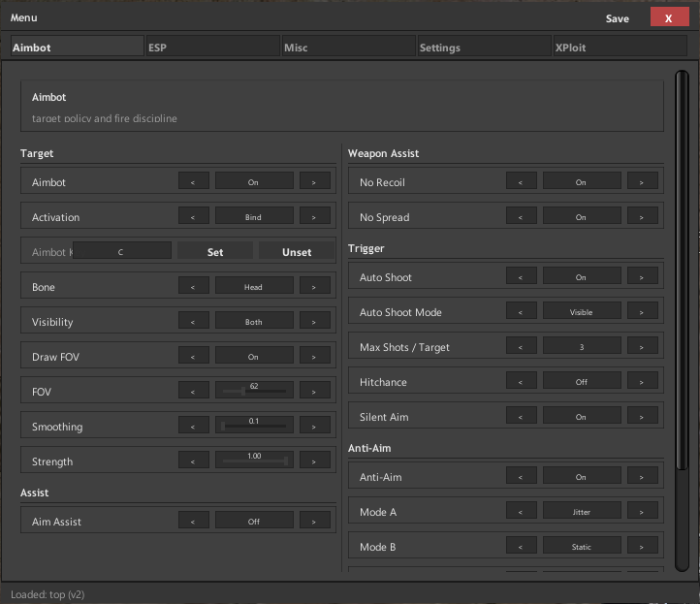Click right arrow for Hitchance
Viewport: 700px width, 604px height.
(643, 381)
